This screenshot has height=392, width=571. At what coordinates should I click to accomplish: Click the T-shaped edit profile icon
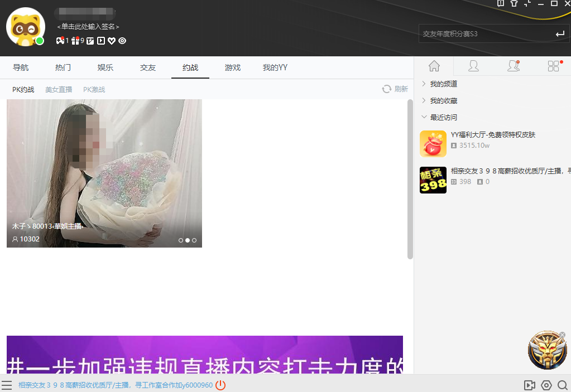[x=90, y=40]
